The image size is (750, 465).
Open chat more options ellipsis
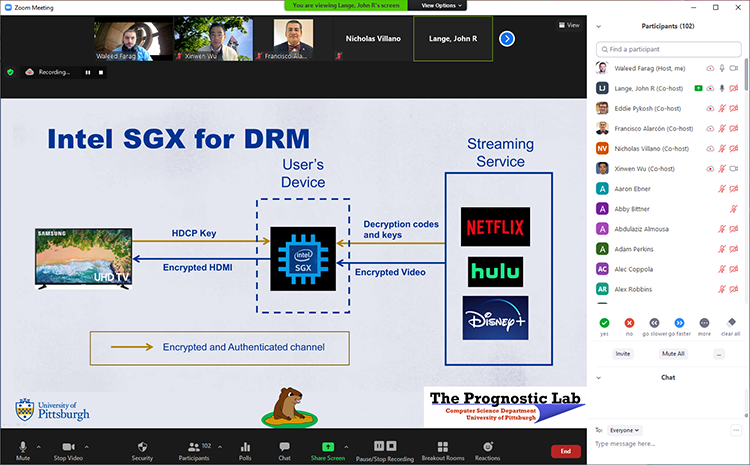(x=736, y=431)
